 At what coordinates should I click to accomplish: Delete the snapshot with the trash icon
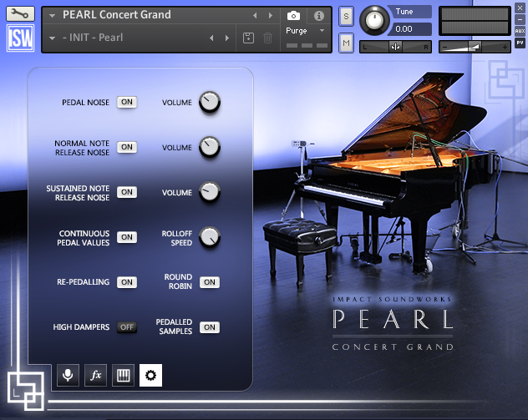(x=267, y=38)
